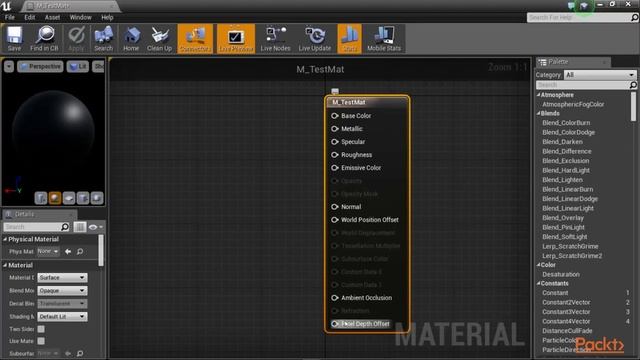Click the Perspective view button

coord(40,67)
